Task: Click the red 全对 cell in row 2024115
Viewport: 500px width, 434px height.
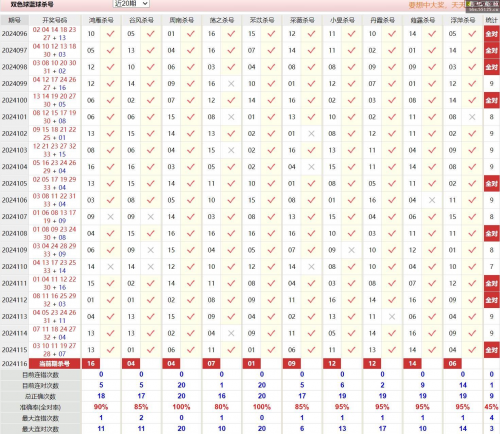Action: [492, 350]
